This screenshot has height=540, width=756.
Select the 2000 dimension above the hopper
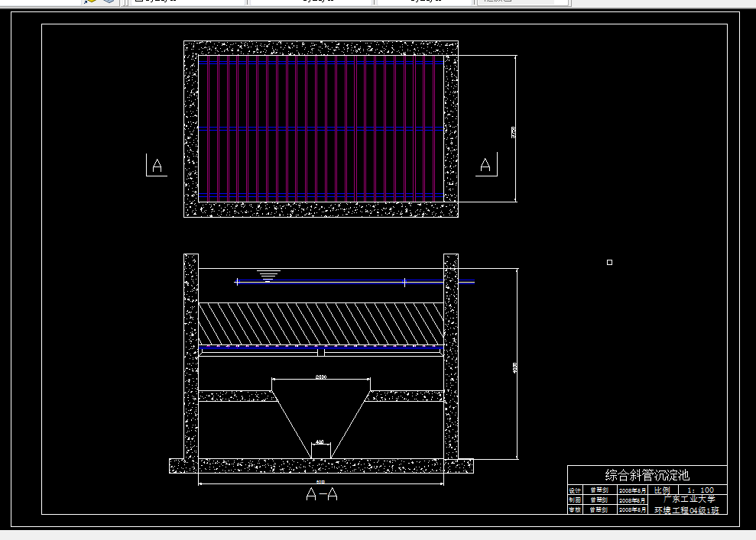(x=320, y=377)
